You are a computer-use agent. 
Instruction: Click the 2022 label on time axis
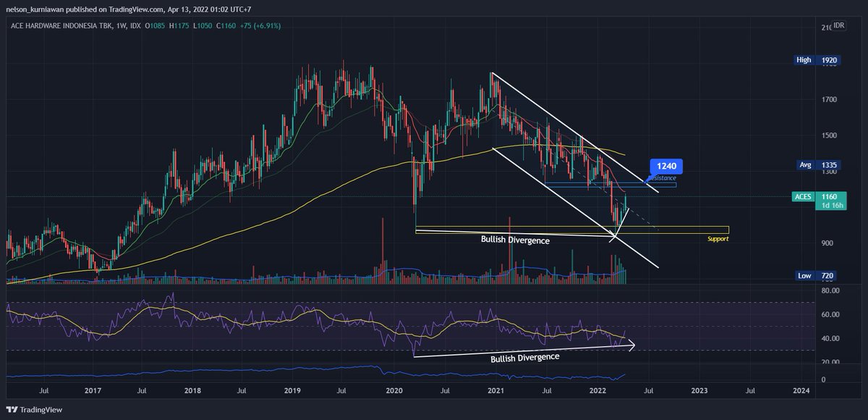(597, 390)
